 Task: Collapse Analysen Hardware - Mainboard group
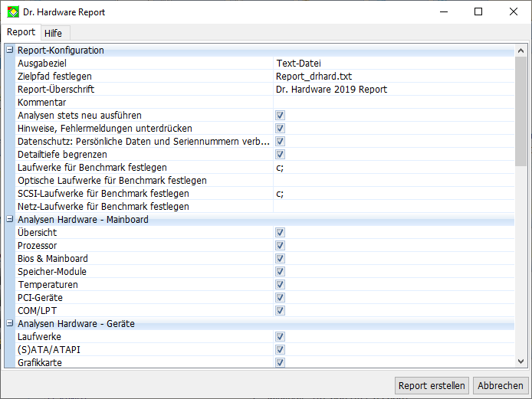[x=10, y=220]
